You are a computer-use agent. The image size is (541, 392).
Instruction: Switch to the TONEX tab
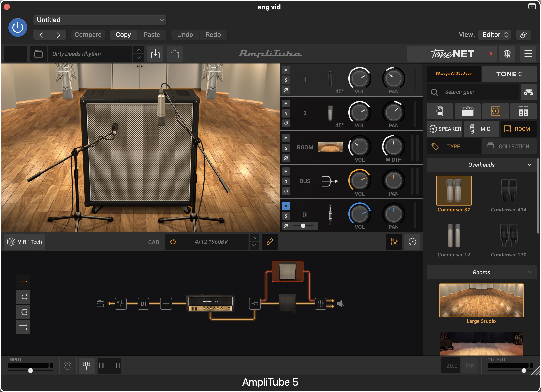click(509, 74)
